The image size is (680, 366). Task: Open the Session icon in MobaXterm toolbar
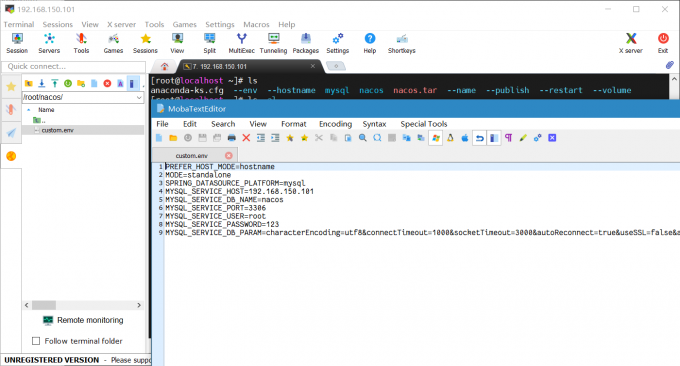point(17,43)
